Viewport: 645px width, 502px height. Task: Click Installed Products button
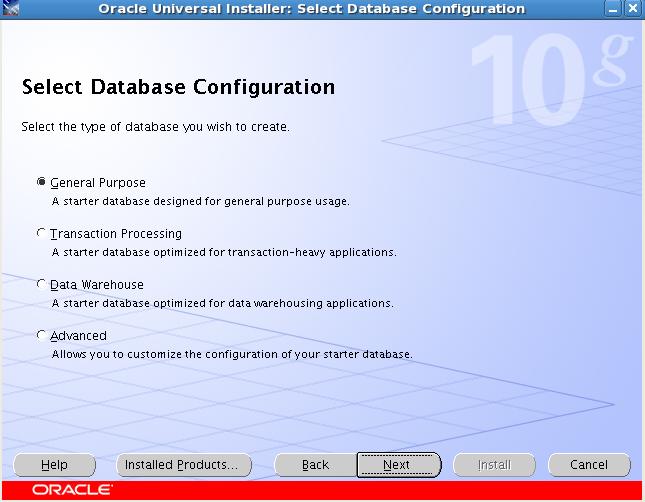click(184, 465)
